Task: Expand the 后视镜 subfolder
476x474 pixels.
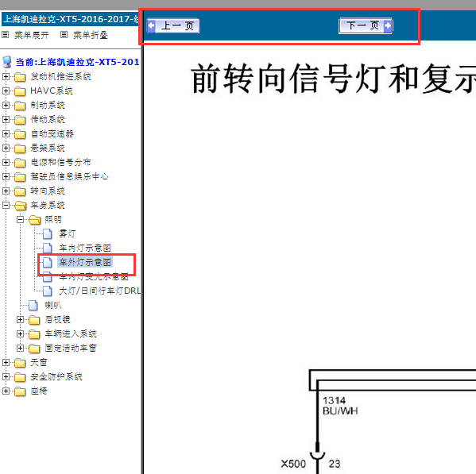Action: (20, 319)
